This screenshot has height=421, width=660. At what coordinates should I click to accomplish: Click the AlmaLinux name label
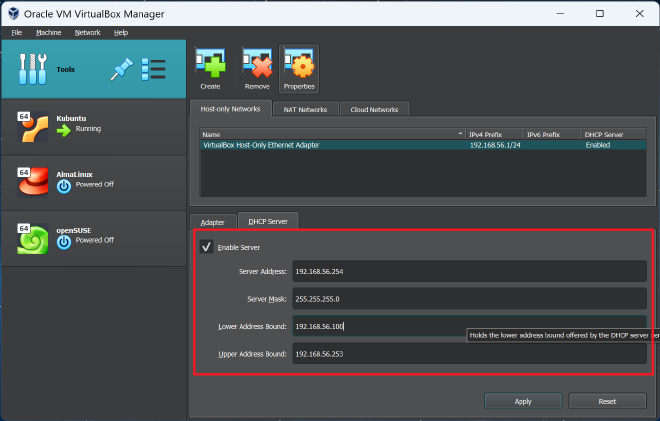pos(75,174)
